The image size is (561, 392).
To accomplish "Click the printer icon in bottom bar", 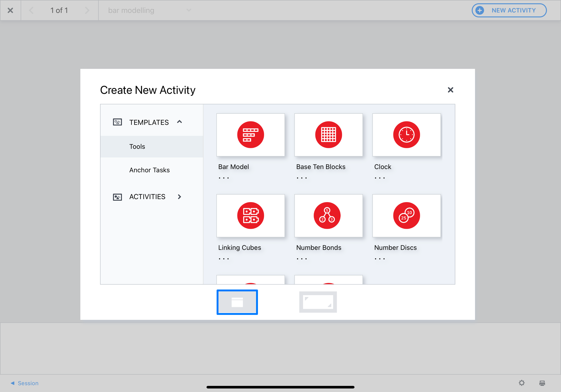I will [542, 383].
